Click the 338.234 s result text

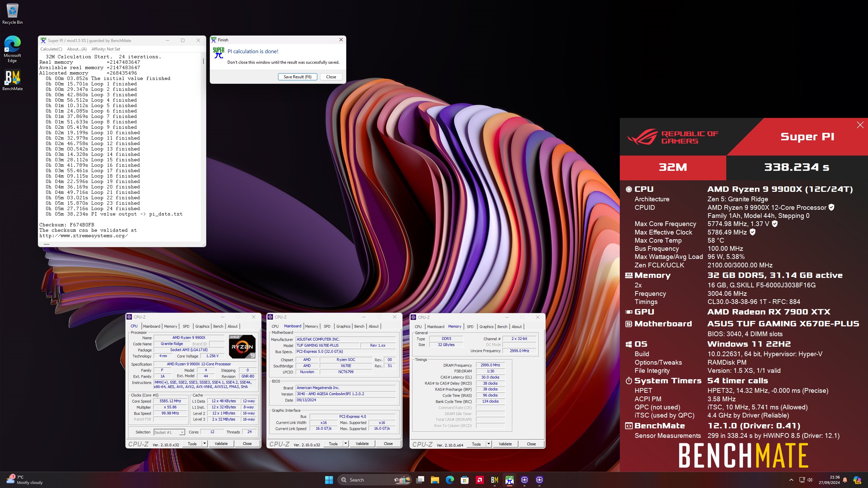tap(796, 167)
